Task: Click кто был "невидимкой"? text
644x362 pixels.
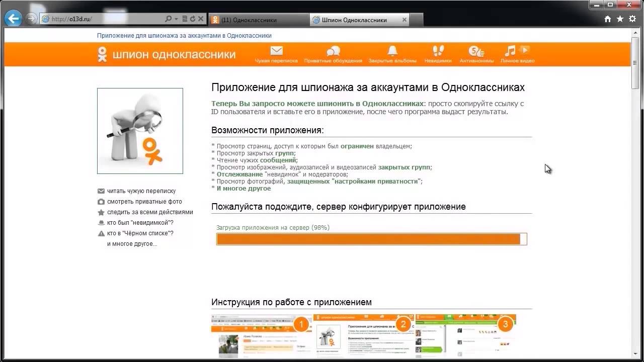Action: [140, 223]
